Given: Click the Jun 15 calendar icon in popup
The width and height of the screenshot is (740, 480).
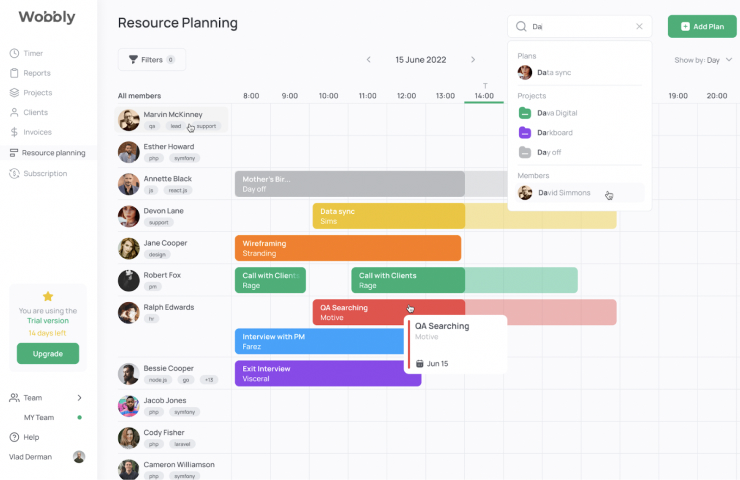Looking at the screenshot, I should 420,363.
